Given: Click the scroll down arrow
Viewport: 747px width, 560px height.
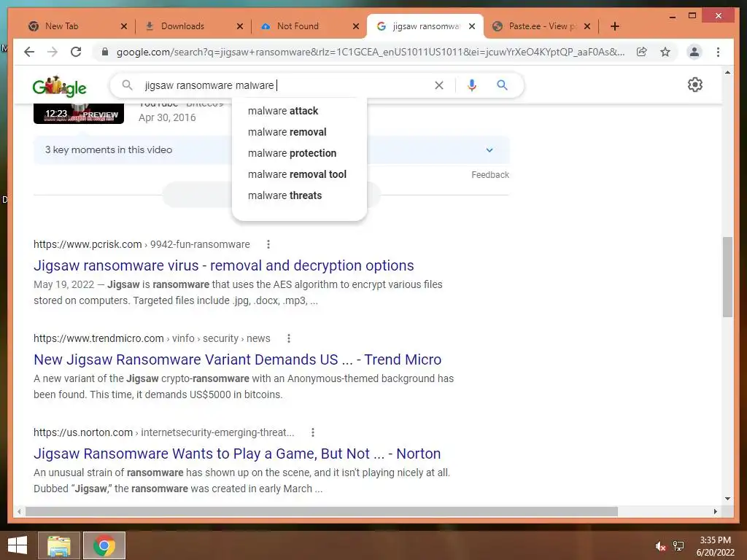Looking at the screenshot, I should pyautogui.click(x=727, y=499).
